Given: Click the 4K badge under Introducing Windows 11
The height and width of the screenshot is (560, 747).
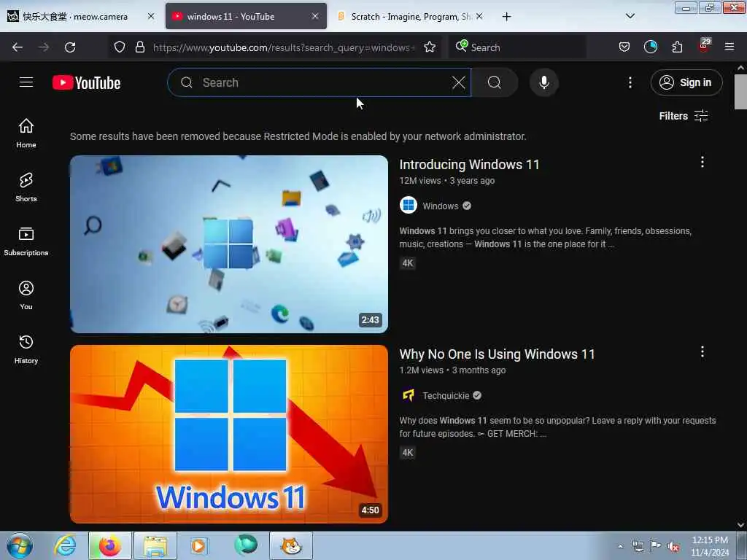Looking at the screenshot, I should (x=407, y=262).
